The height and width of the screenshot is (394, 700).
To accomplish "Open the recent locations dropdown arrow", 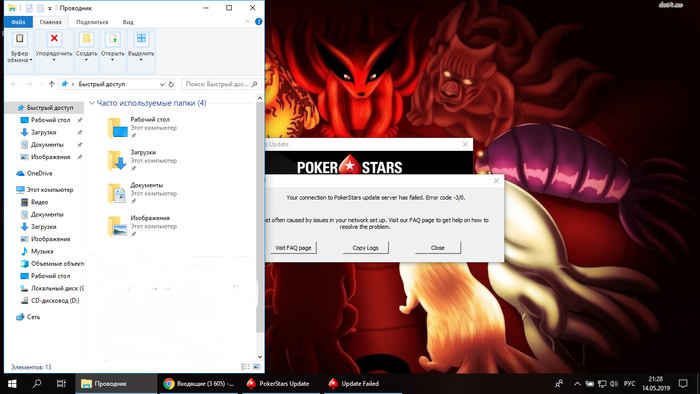I will 41,84.
